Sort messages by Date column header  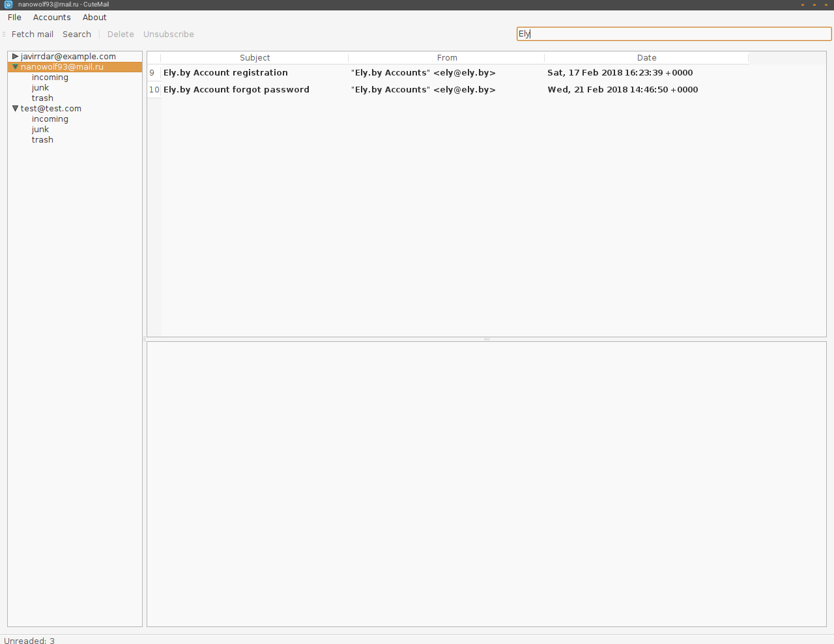[x=646, y=58]
